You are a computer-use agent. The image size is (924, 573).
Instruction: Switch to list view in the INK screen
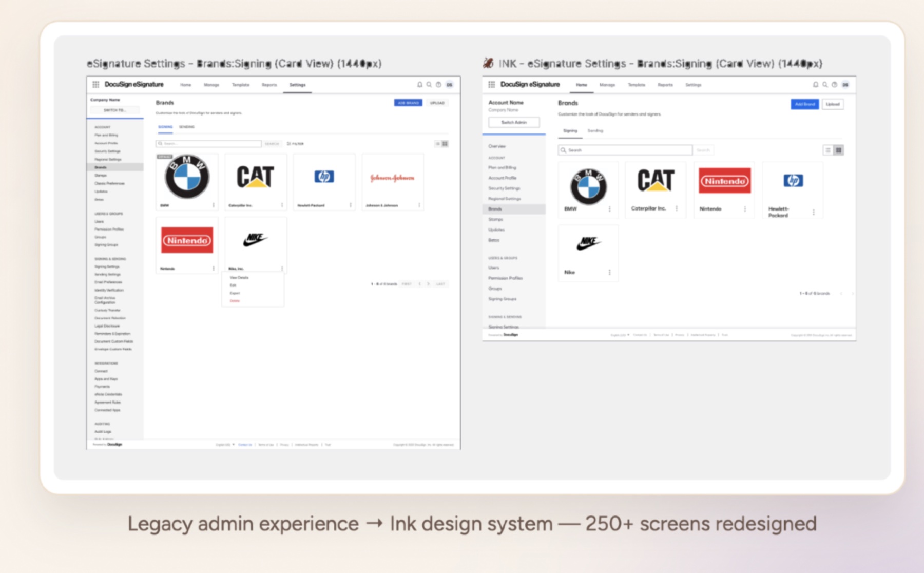point(828,150)
